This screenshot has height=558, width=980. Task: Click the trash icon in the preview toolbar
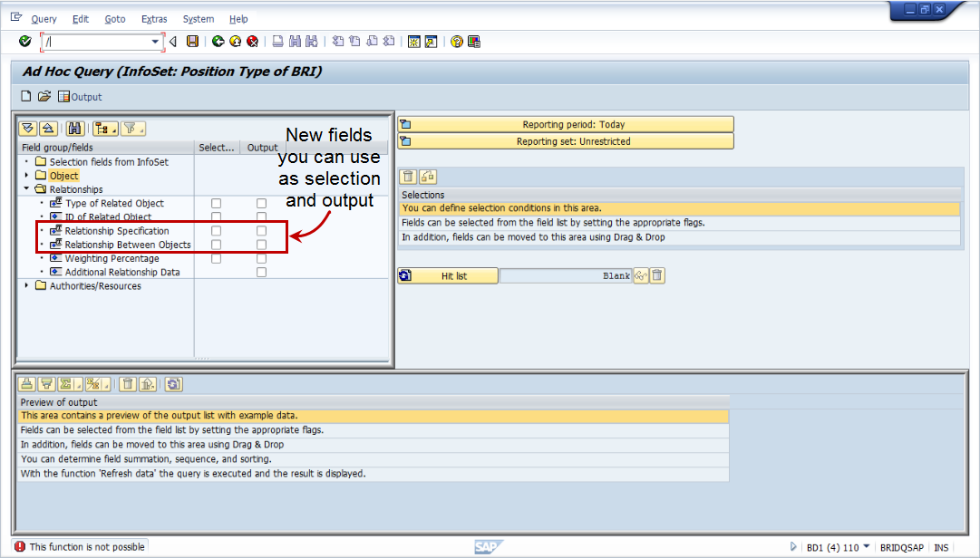[x=128, y=384]
